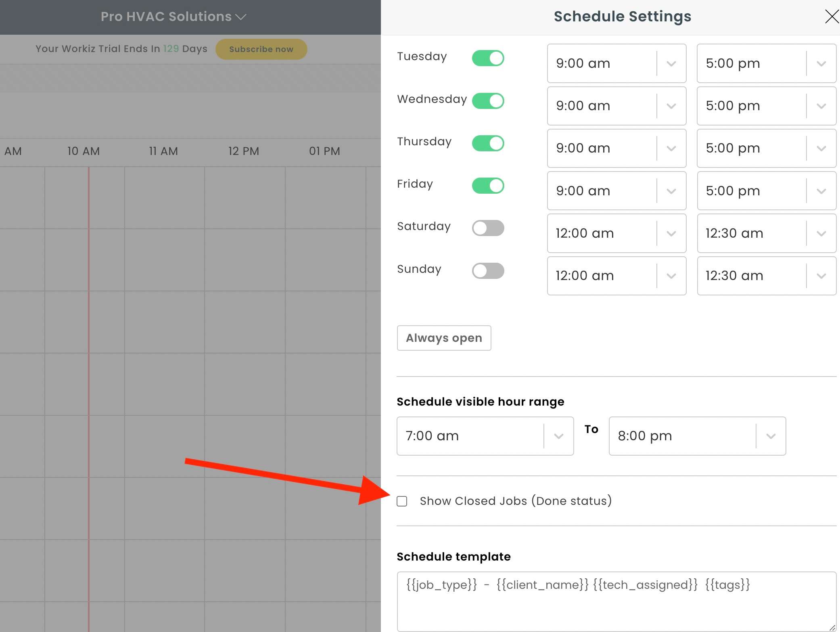Screen dimensions: 840x632
Task: Click the Always open button
Action: [444, 338]
